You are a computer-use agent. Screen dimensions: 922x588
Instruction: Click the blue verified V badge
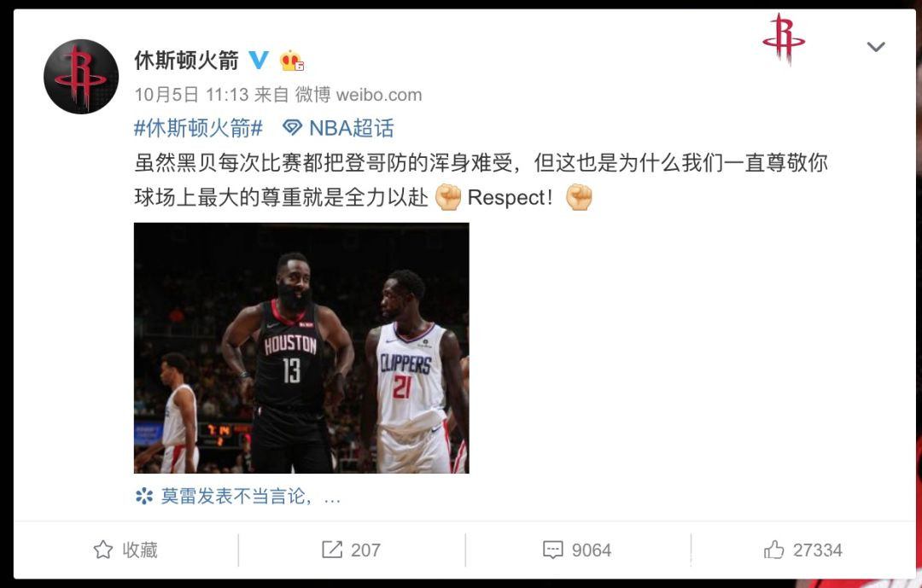click(x=259, y=60)
